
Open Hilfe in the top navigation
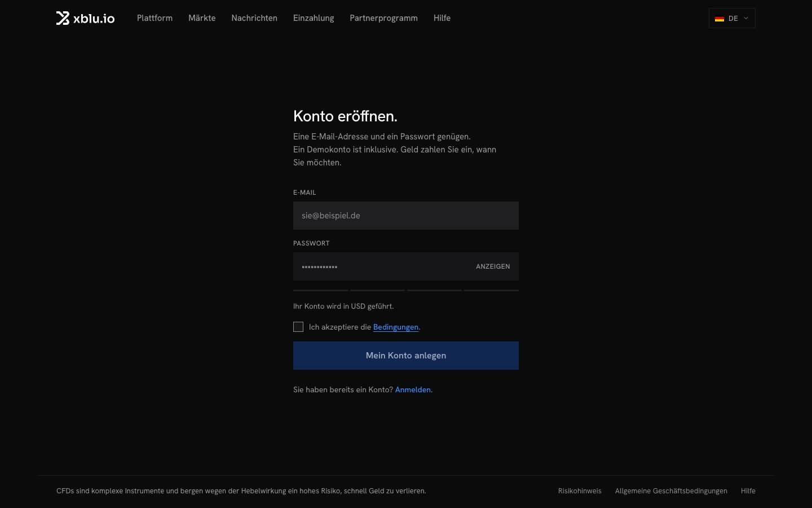442,18
